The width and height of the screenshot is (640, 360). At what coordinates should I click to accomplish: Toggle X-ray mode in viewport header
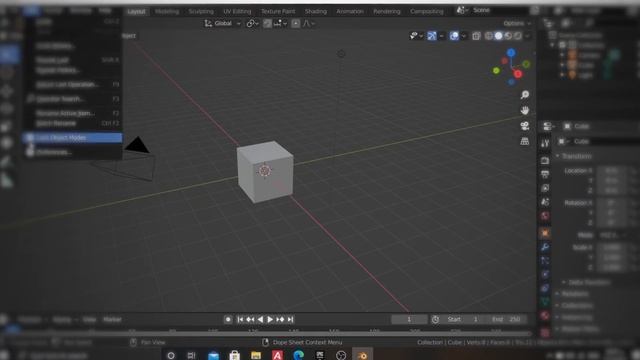point(476,36)
